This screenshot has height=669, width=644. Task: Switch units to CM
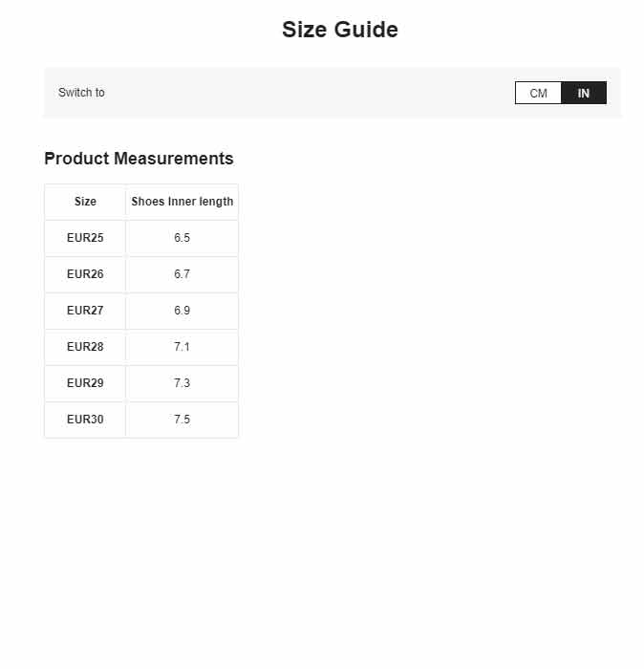538,93
